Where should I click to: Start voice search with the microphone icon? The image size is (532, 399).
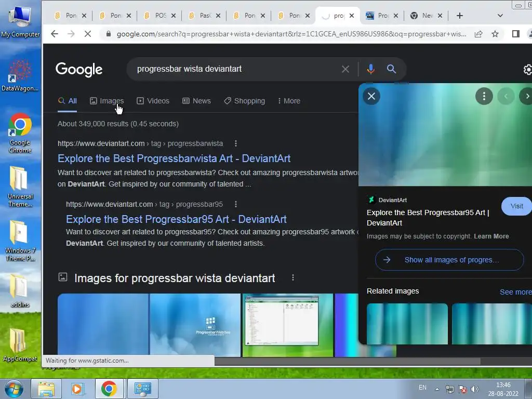(371, 69)
